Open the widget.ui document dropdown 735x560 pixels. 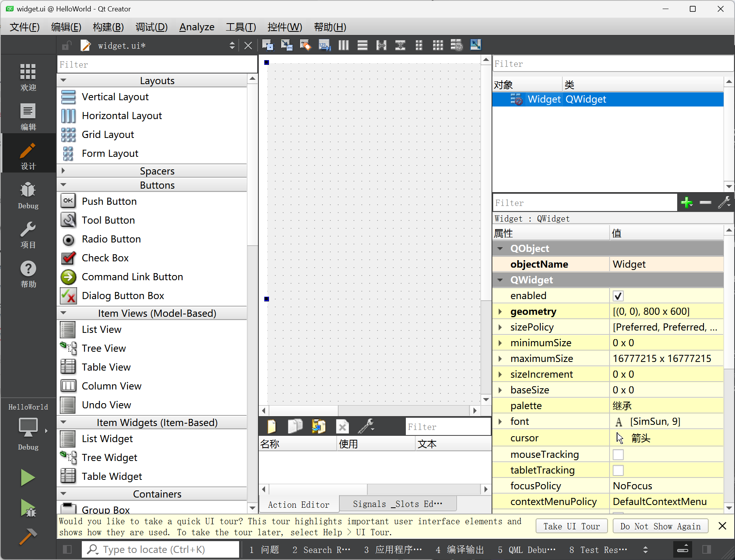pyautogui.click(x=232, y=46)
